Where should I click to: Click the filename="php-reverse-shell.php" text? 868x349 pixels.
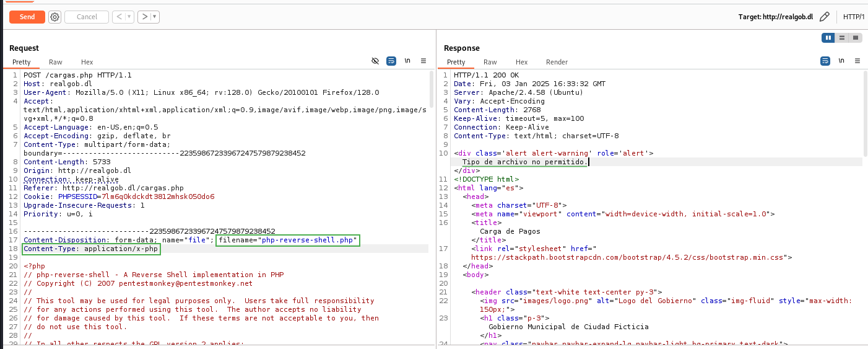[289, 240]
